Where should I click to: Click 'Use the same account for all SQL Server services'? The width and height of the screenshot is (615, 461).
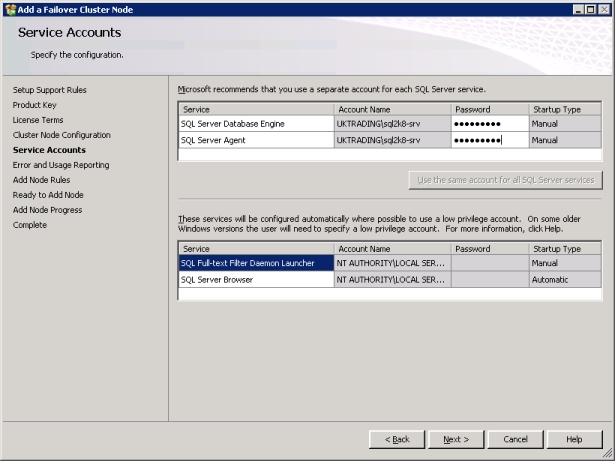[506, 180]
